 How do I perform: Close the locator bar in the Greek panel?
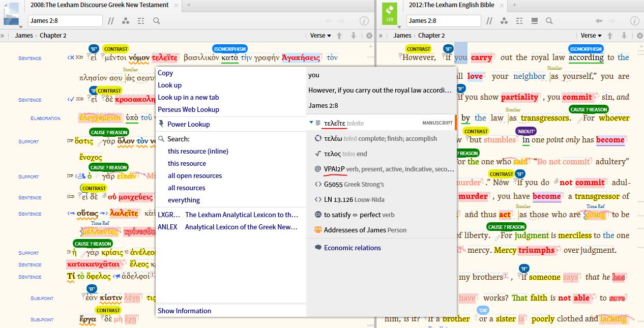tap(369, 36)
